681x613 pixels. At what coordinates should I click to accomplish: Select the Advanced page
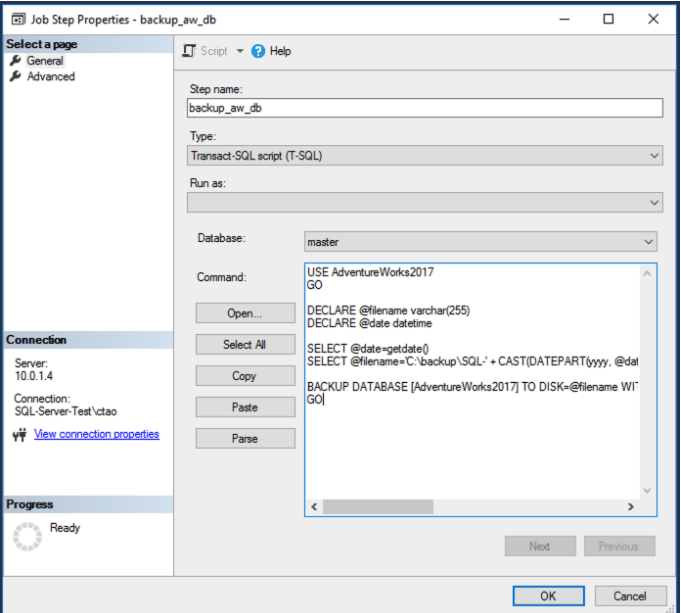50,76
